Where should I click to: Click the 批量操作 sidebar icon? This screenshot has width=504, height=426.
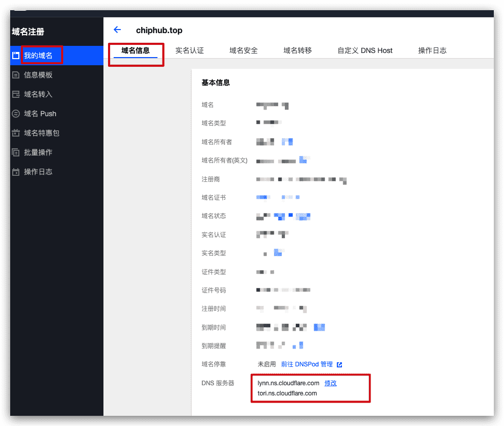[x=16, y=152]
